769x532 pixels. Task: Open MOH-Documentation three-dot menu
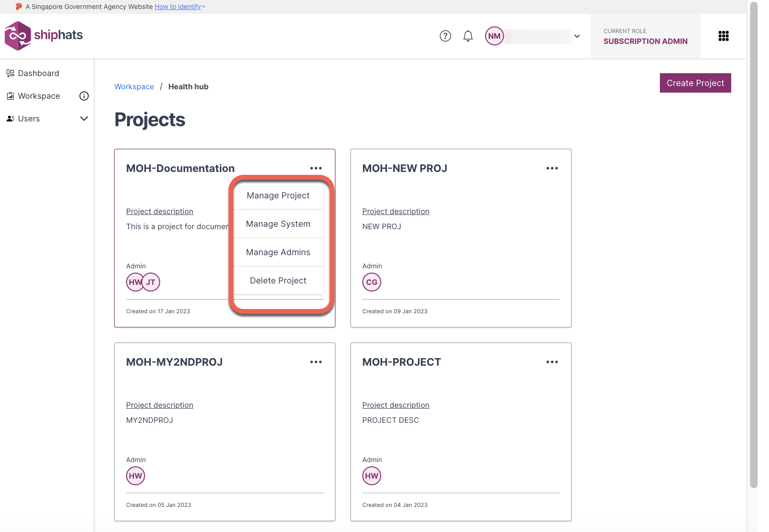316,168
